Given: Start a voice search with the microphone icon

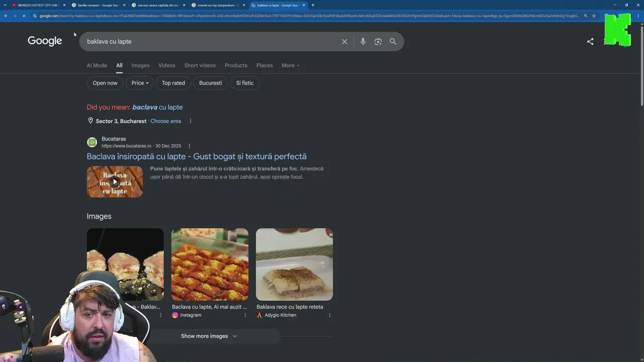Looking at the screenshot, I should 363,42.
